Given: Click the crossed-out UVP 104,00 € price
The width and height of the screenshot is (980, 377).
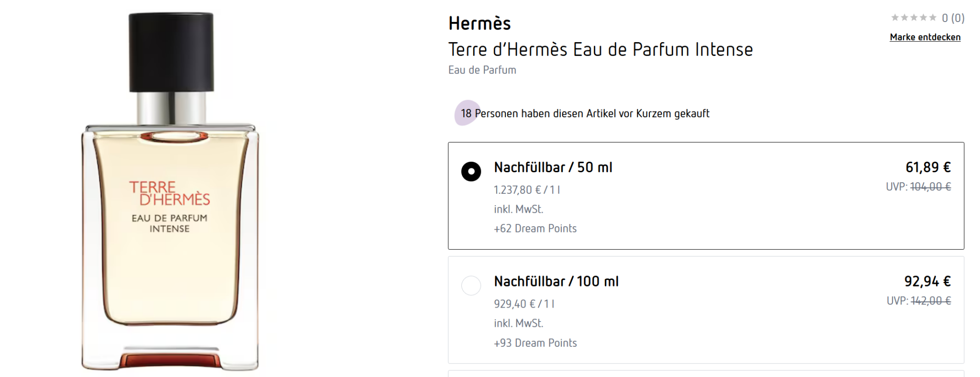Looking at the screenshot, I should coord(930,187).
